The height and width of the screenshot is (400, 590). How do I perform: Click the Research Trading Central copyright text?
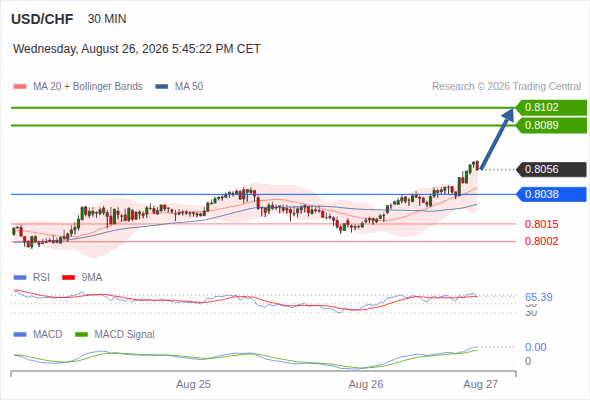click(506, 87)
